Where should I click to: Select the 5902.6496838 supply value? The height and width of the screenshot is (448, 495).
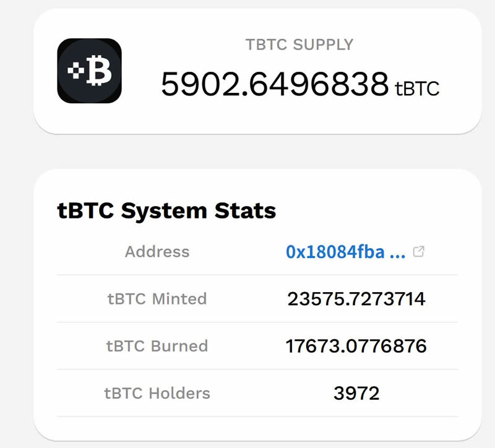(275, 85)
